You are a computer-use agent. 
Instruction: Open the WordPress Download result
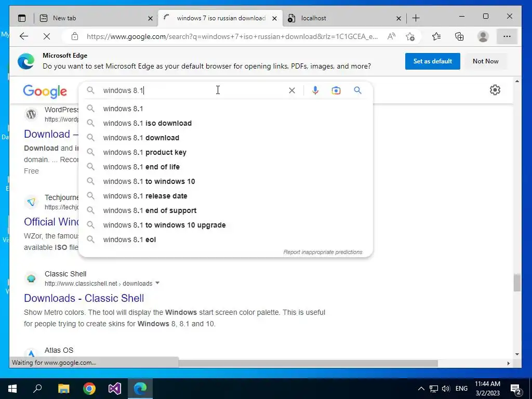[51, 134]
